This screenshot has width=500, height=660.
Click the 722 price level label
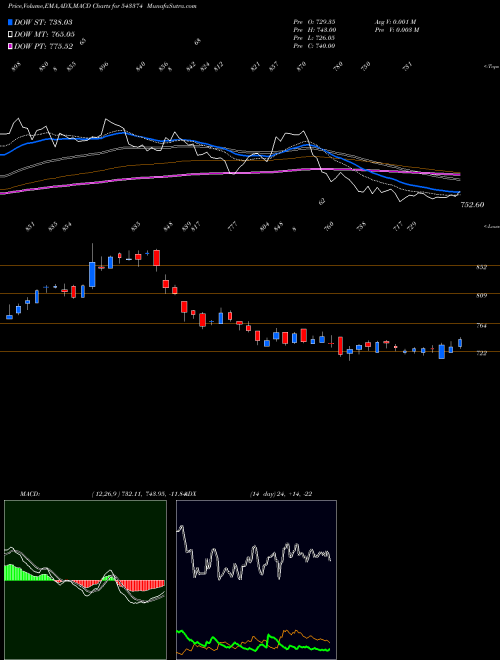click(x=482, y=354)
